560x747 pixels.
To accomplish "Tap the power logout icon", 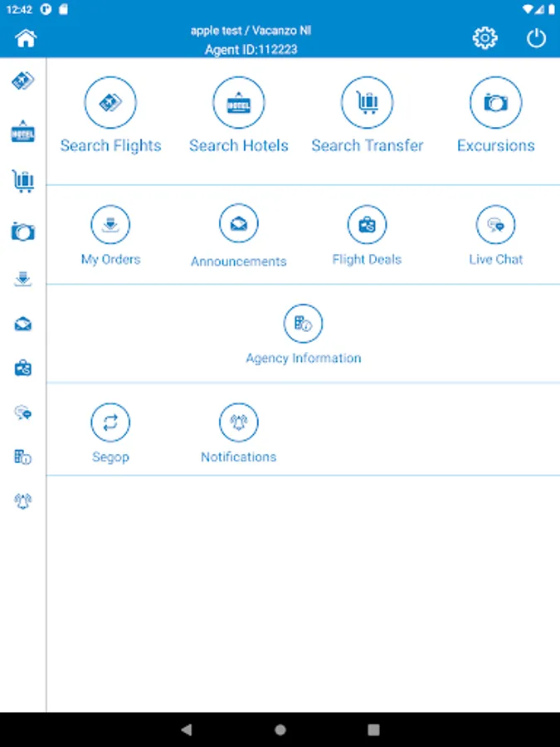I will coord(536,38).
